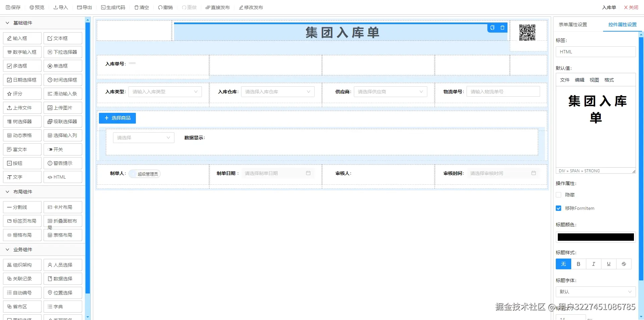Image resolution: width=644 pixels, height=320 pixels.
Task: Click 生成代码 in the toolbar
Action: point(113,7)
